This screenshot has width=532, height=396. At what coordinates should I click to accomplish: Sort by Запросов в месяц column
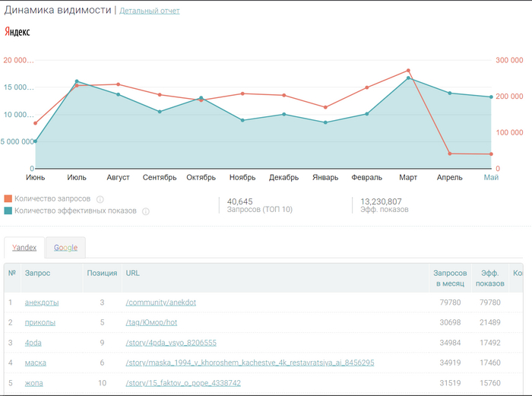point(449,277)
